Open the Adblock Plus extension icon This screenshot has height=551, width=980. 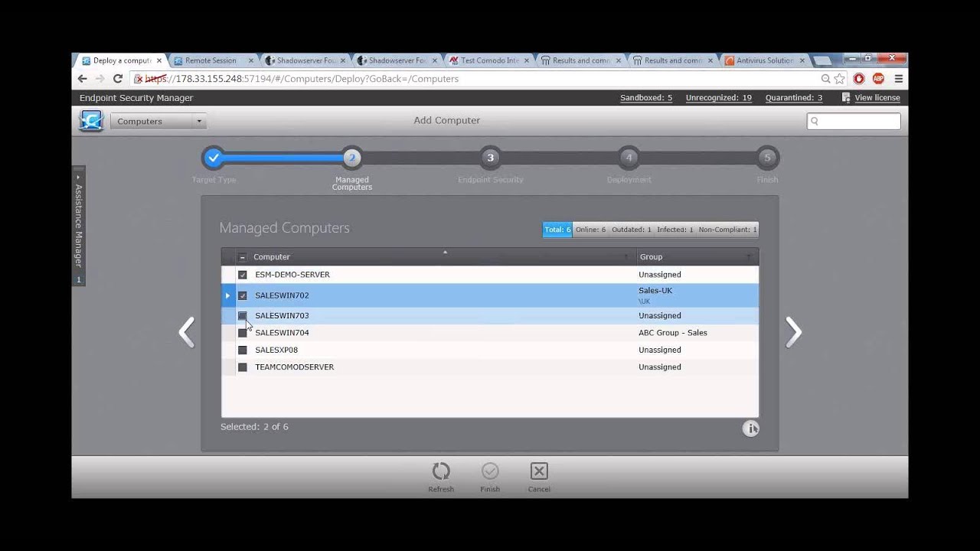click(x=878, y=78)
